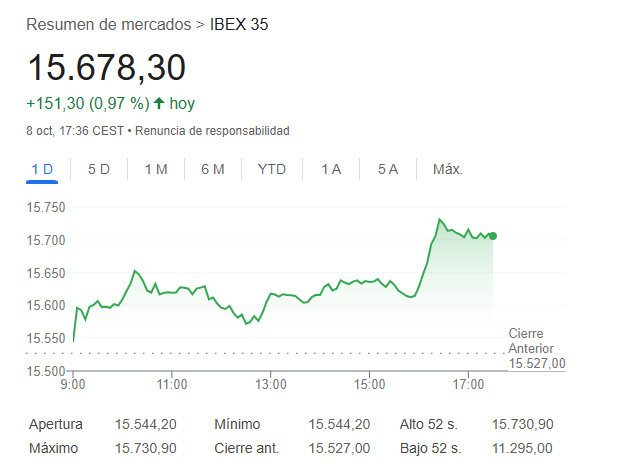Viewport: 617px width, 473px height.
Task: Select the Máx. range tab
Action: pos(447,169)
